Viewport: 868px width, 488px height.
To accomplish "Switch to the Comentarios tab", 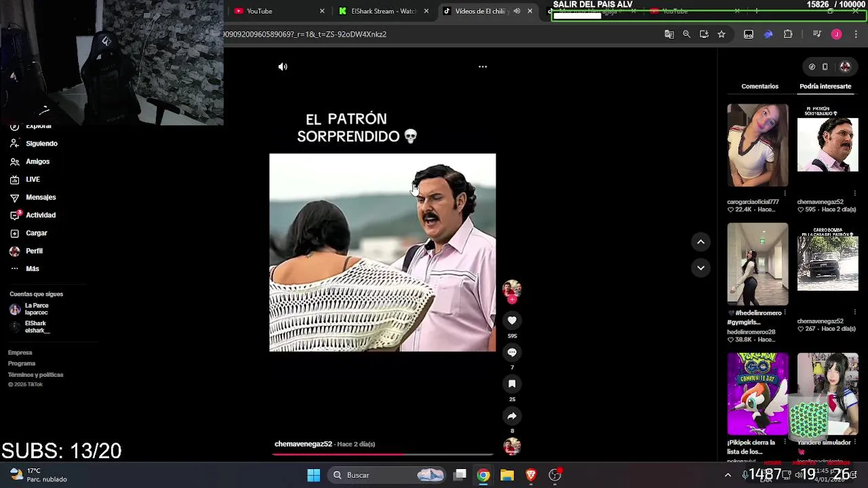I will 759,86.
